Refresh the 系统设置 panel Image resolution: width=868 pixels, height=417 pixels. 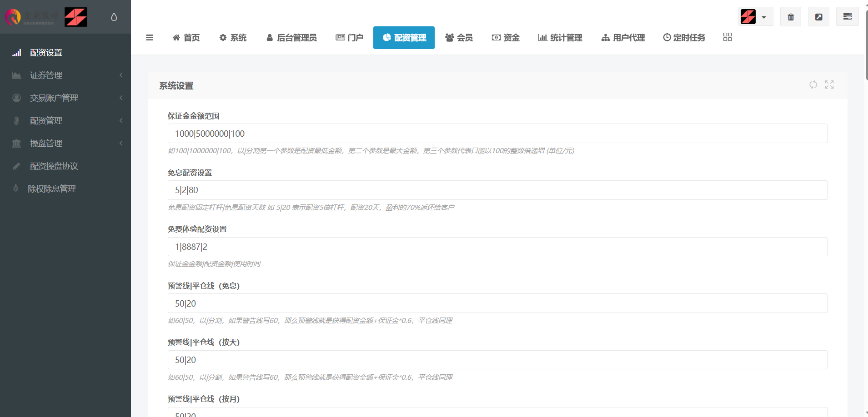click(813, 85)
